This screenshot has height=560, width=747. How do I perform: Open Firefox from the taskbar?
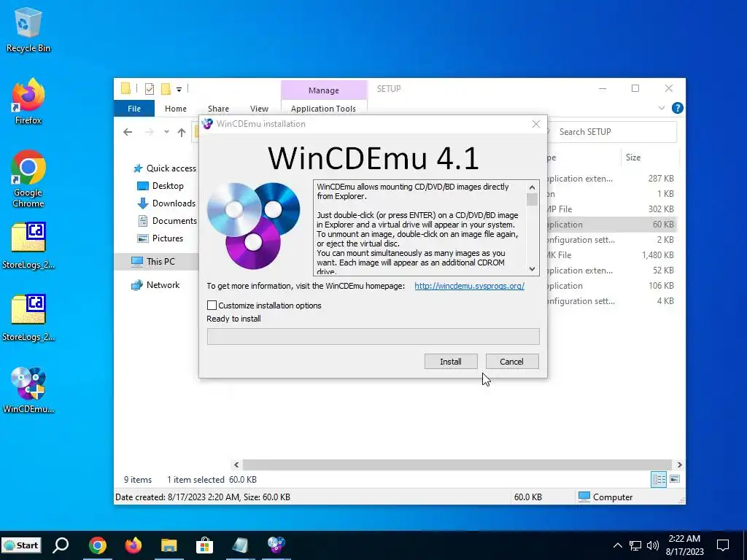click(x=133, y=545)
